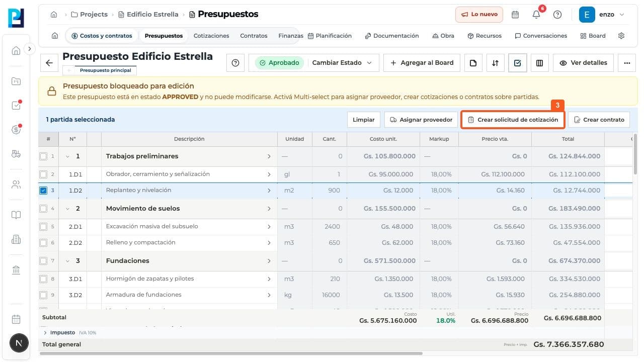Screen dimensions: 644x362
Task: Uncheck the Replanteo y nivelación row checkbox
Action: pyautogui.click(x=43, y=191)
